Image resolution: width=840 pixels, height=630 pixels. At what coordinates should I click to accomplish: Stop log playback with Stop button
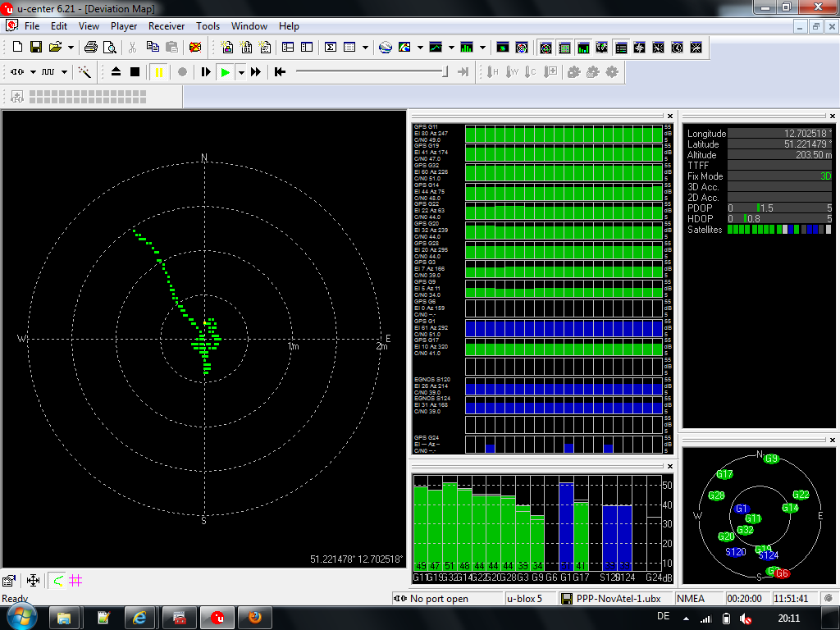135,72
